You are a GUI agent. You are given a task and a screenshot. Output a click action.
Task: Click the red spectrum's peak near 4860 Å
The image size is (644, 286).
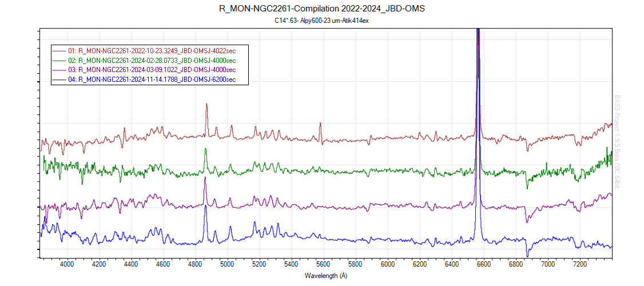point(206,105)
